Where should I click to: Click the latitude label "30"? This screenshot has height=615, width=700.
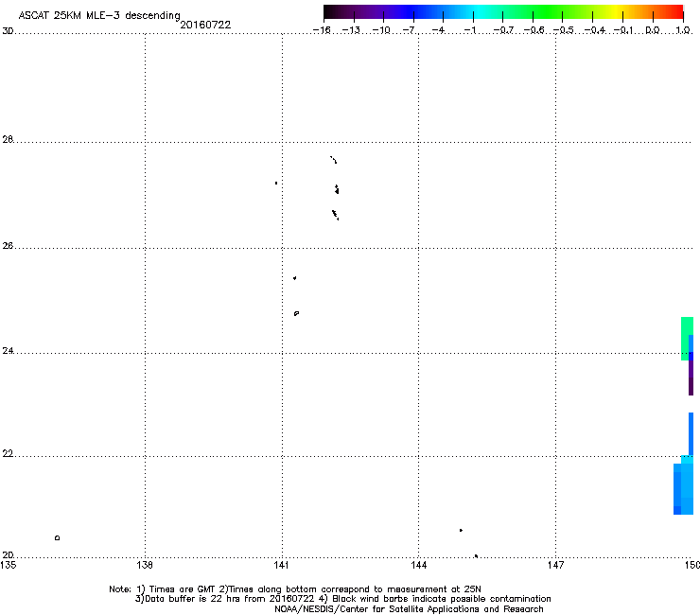(8, 31)
